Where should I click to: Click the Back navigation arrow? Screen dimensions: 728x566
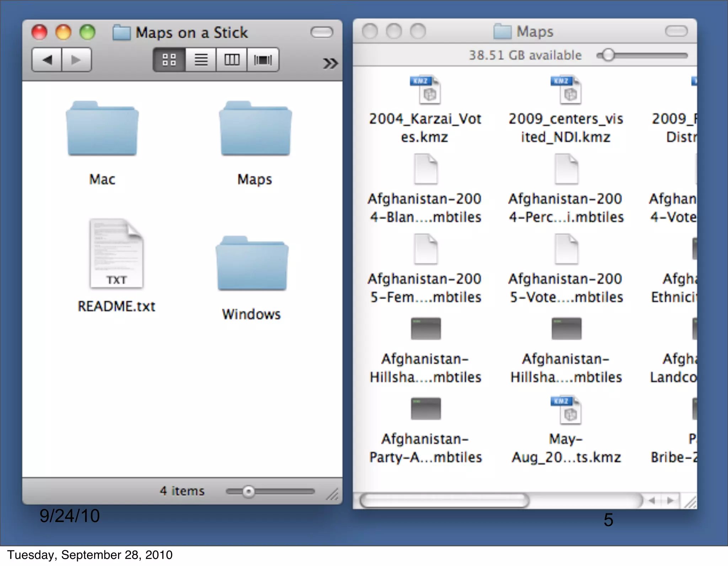[x=47, y=60]
